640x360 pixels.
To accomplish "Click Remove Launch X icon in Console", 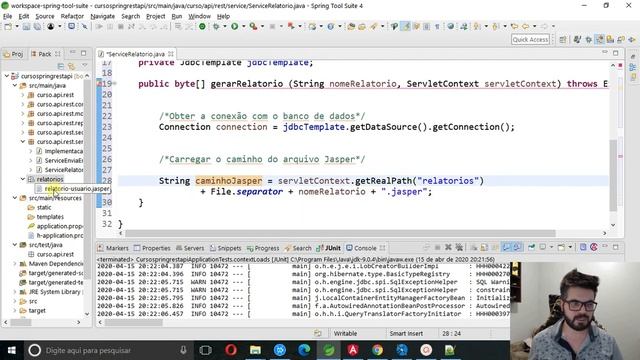I will [448, 247].
